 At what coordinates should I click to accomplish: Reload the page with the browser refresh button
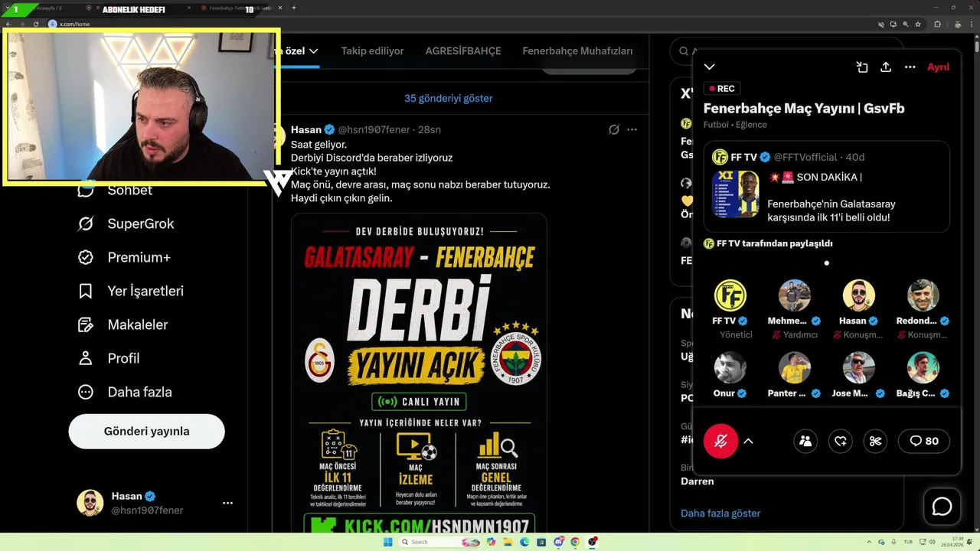click(35, 24)
